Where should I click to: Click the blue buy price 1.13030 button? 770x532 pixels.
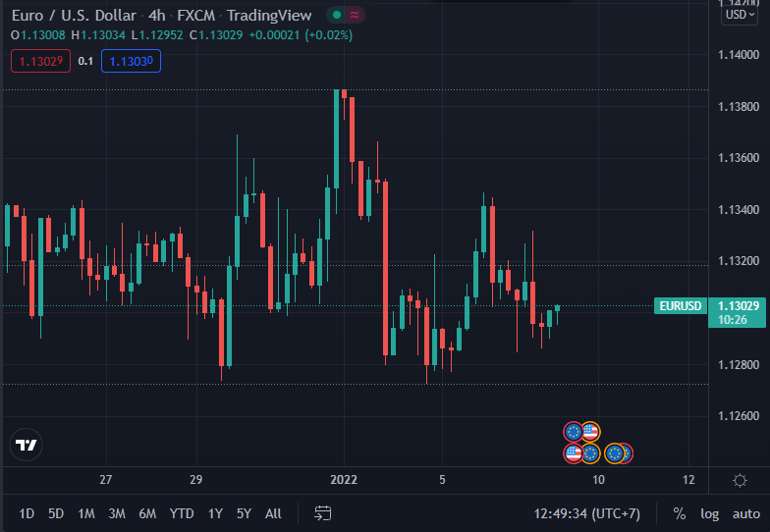click(x=132, y=61)
